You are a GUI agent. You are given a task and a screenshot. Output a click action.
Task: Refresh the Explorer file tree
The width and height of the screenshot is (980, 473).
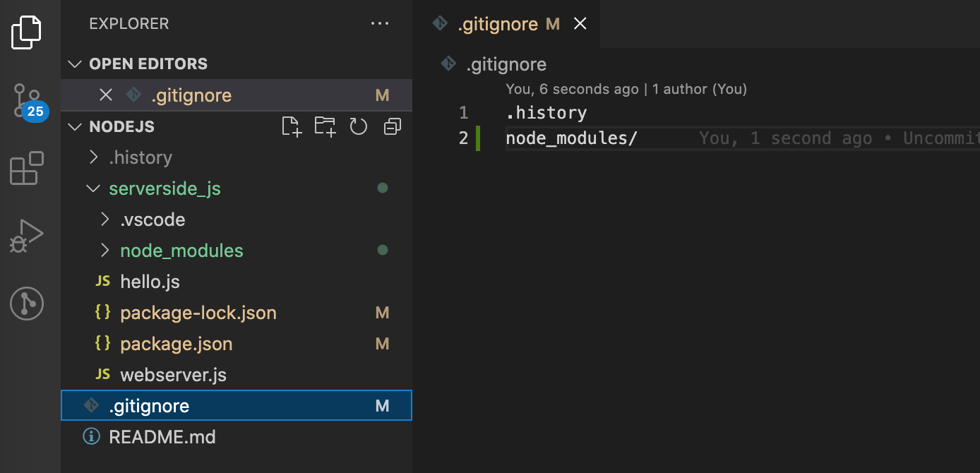coord(359,127)
